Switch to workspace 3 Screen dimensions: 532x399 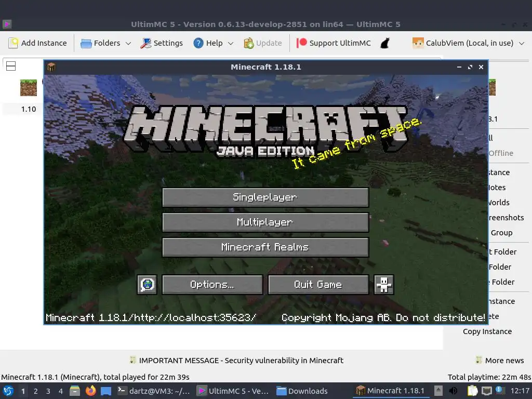48,391
